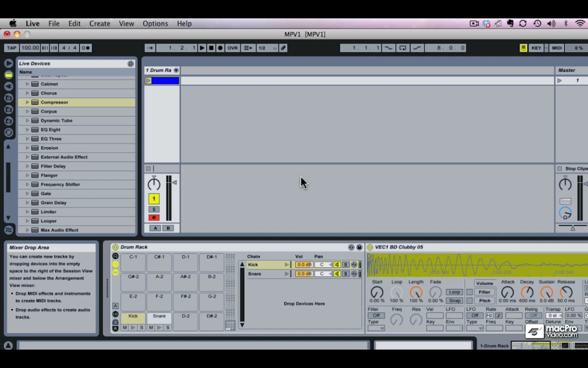Screen dimensions: 588x368
Task: Click the global Record button in the transport
Action: point(220,48)
